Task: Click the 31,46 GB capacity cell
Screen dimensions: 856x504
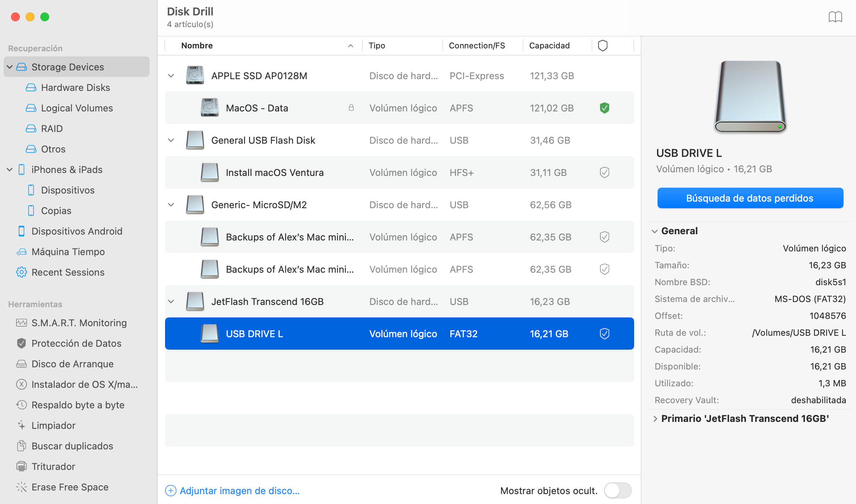Action: tap(550, 140)
